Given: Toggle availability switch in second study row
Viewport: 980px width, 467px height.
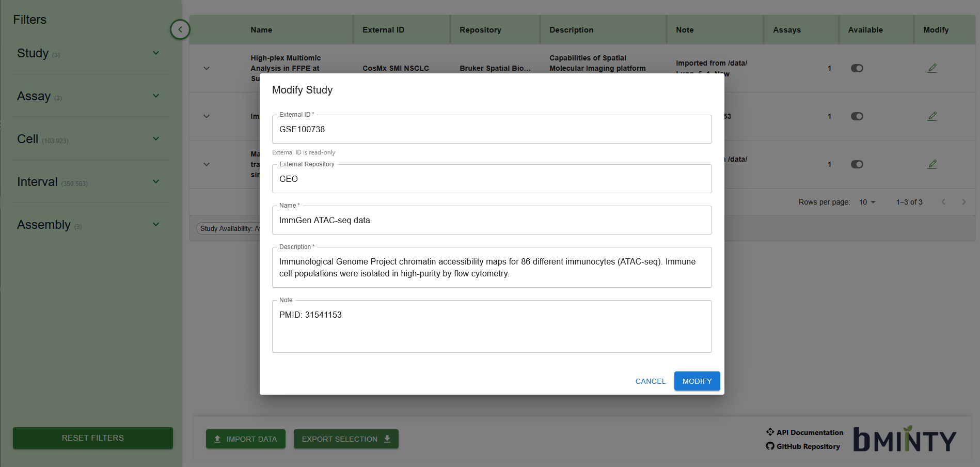Looking at the screenshot, I should click(x=857, y=116).
